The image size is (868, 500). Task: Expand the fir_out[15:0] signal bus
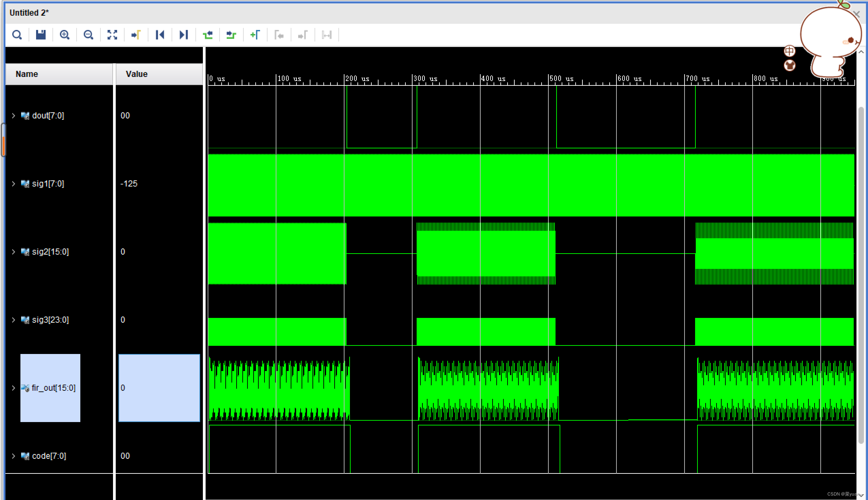(x=13, y=388)
